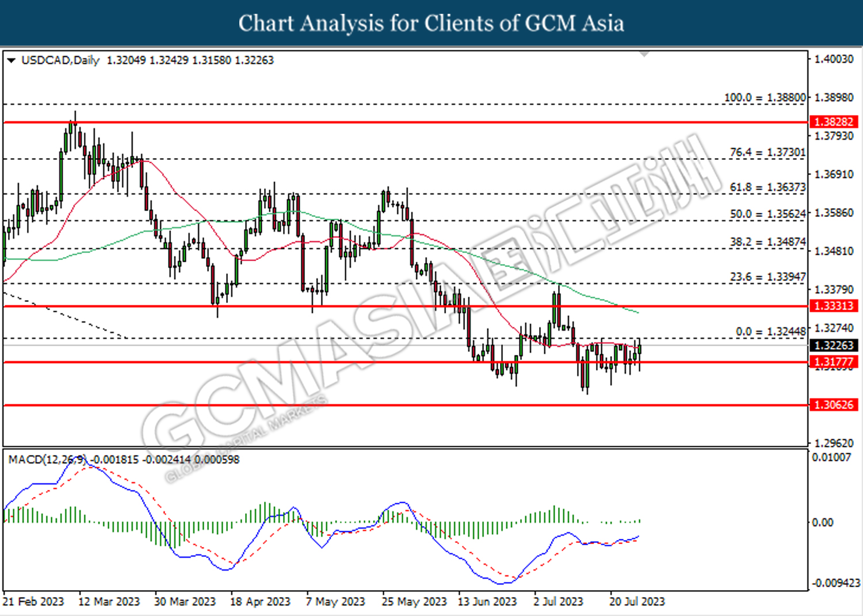Click the OHLC values 1.32049 1.32429 1.31580 1.32263
Screen dimensions: 863x616
(190, 60)
